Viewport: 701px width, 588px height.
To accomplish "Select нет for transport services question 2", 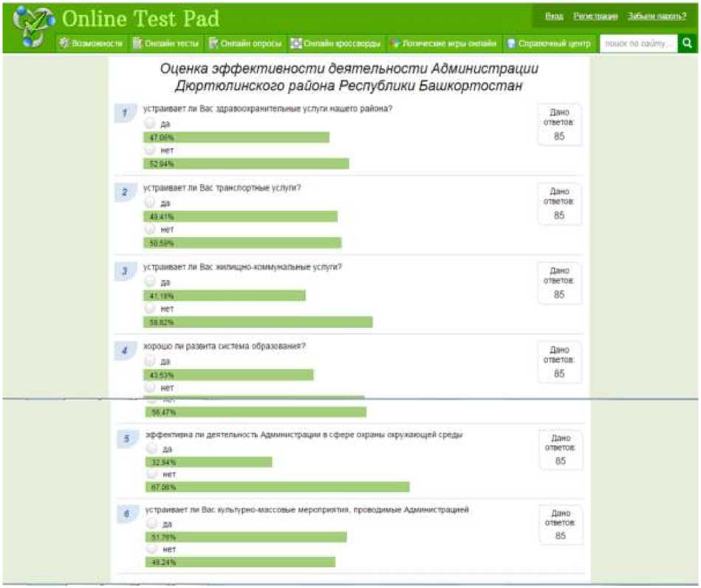I will 150,228.
